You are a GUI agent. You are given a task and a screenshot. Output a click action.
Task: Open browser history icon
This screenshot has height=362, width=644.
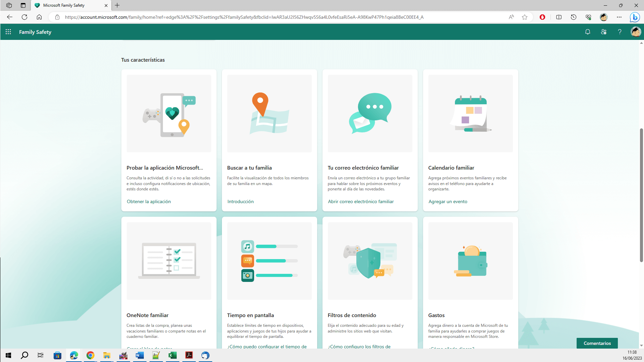pos(574,17)
